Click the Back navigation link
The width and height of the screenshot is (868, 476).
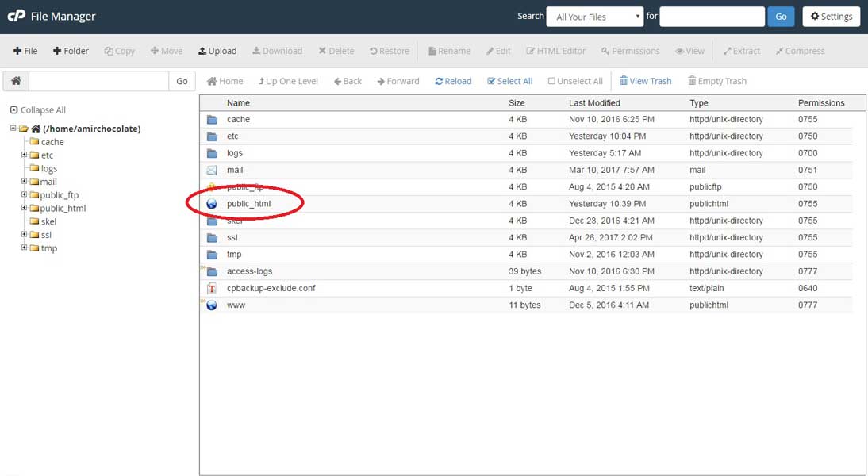point(348,81)
